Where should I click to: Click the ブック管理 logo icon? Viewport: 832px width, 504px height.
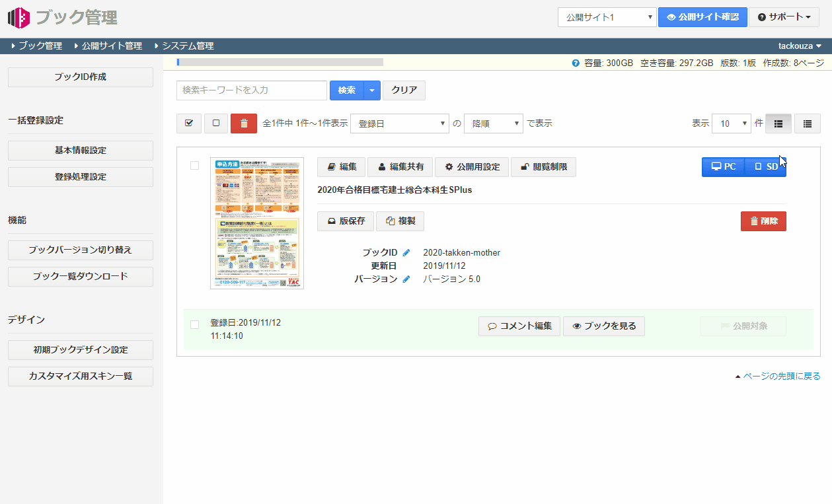click(x=19, y=17)
